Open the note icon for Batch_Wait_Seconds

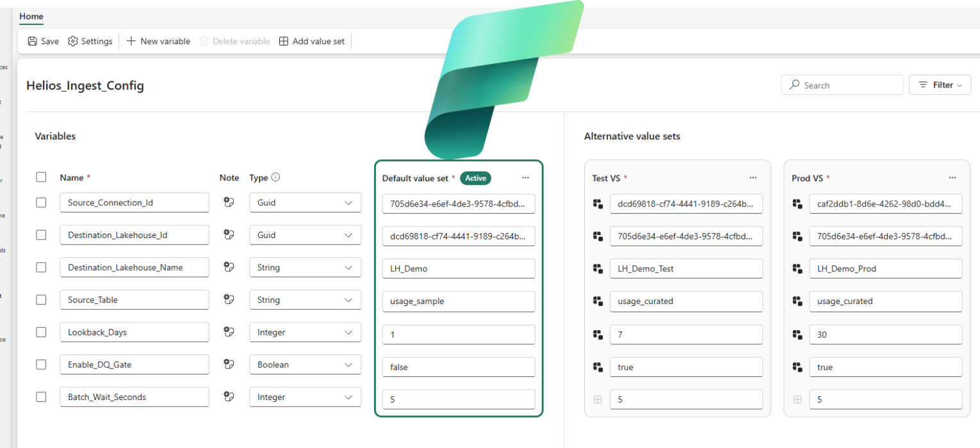[229, 396]
